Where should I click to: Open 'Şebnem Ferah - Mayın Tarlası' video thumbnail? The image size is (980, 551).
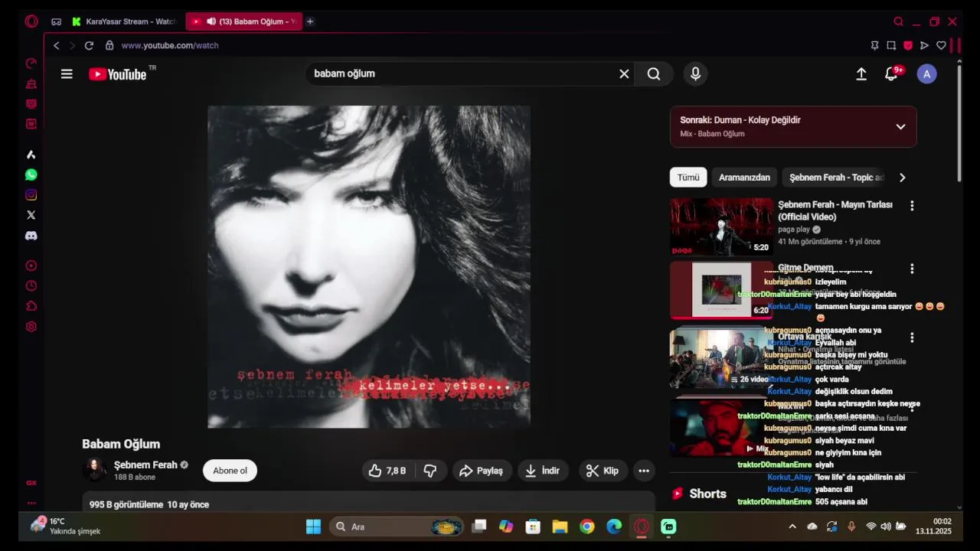722,227
